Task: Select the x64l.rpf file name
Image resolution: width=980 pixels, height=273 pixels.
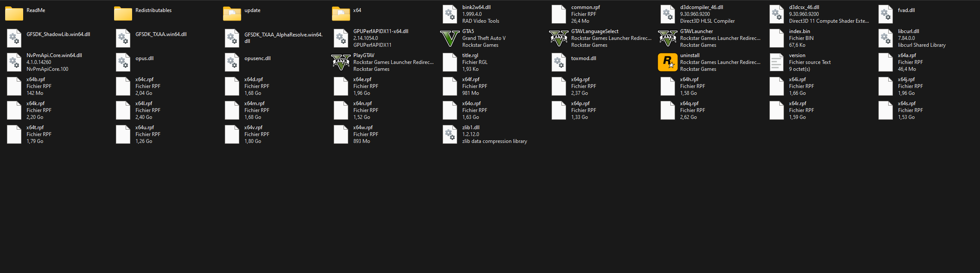Action: pos(144,103)
